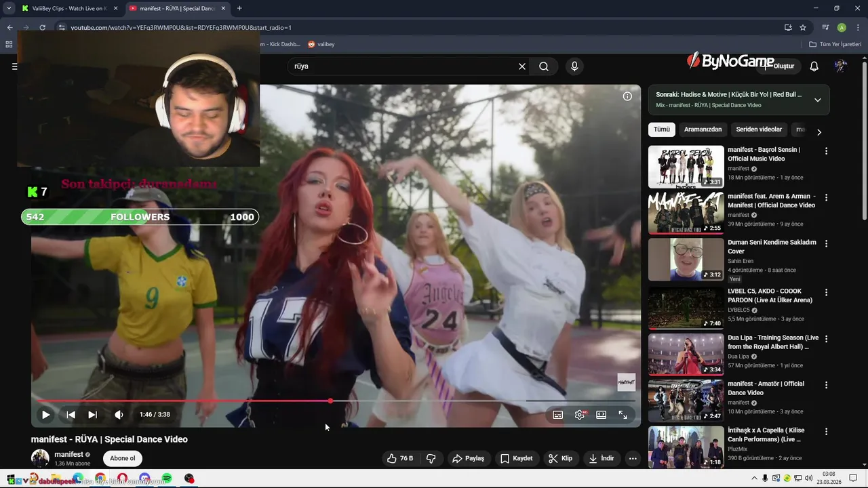
Task: Clear the search box text
Action: coord(522,66)
